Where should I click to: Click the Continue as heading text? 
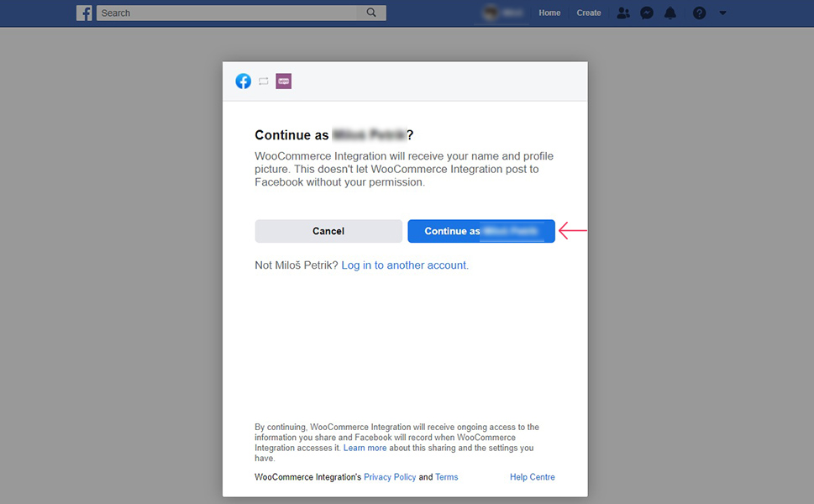(333, 135)
